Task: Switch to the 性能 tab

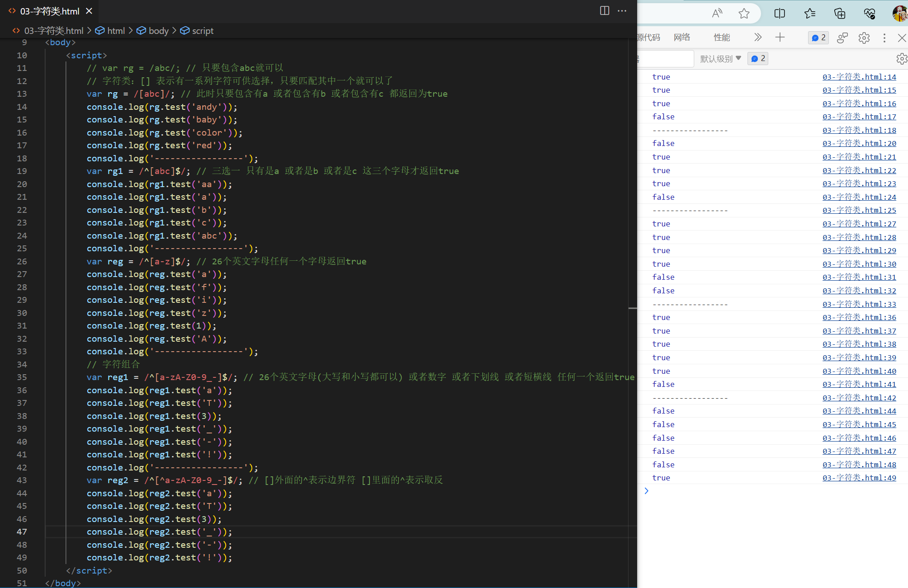Action: point(722,38)
